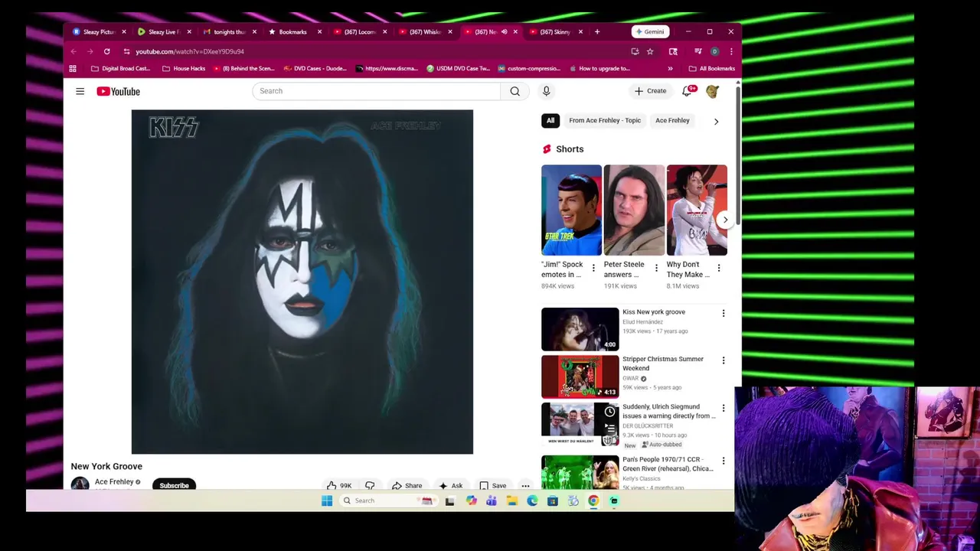Select the All filter chip
Viewport: 980px width, 551px height.
[x=550, y=120]
